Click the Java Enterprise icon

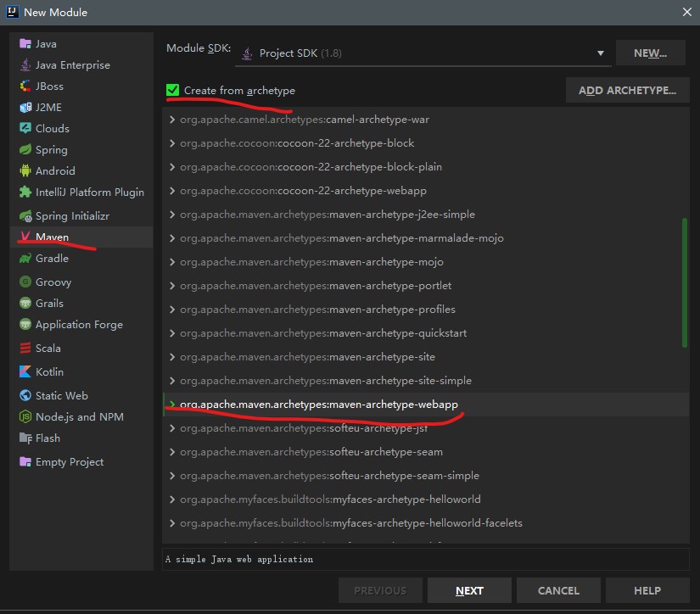click(25, 65)
